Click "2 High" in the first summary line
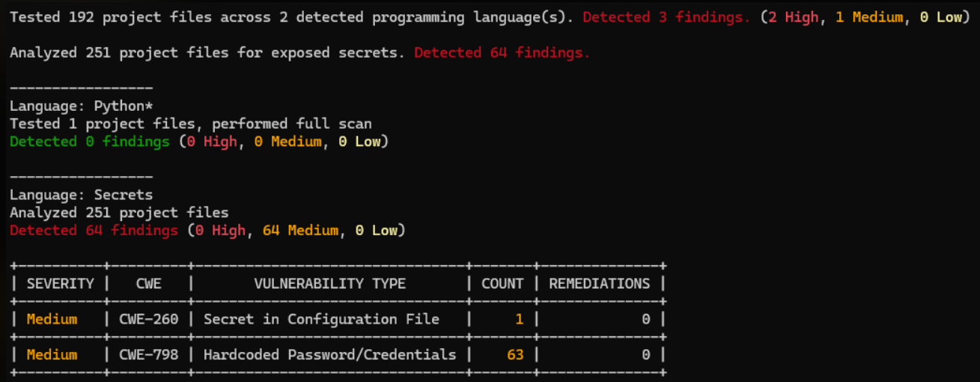The height and width of the screenshot is (382, 980). coord(792,17)
